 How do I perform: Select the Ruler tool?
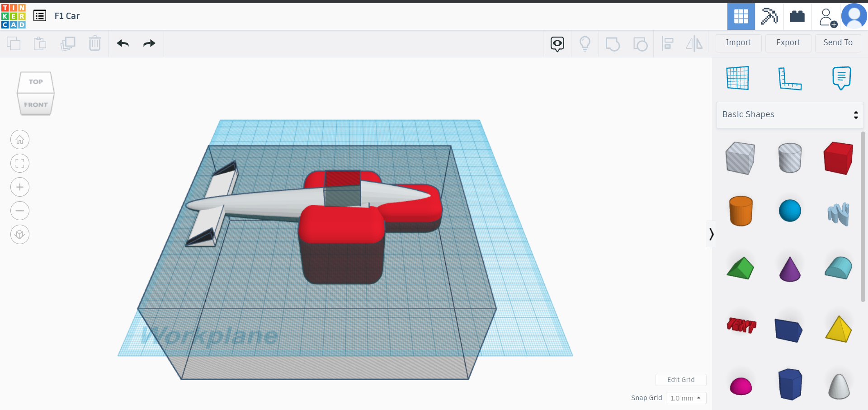point(790,78)
